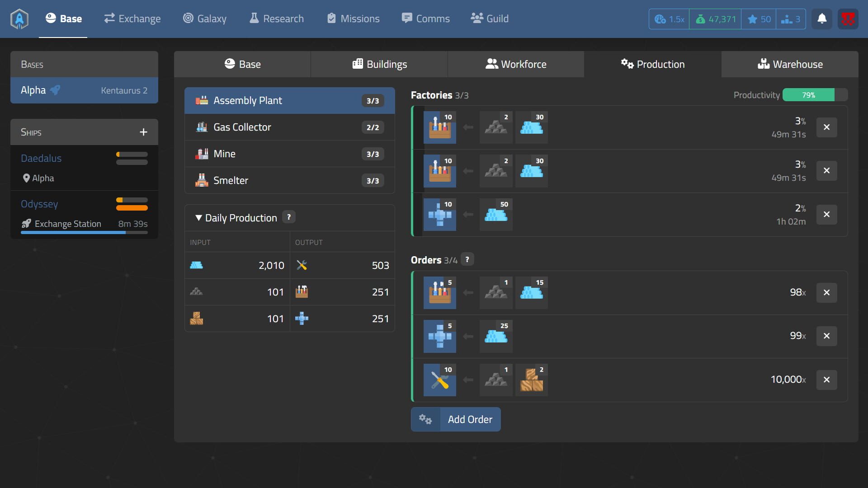868x488 pixels.
Task: Click the Research flask icon
Action: coord(255,19)
